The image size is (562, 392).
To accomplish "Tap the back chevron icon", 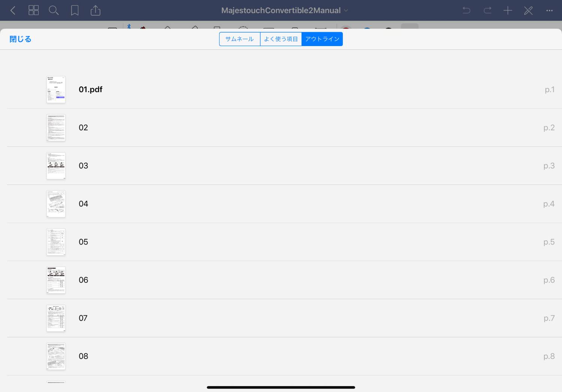I will pos(13,10).
